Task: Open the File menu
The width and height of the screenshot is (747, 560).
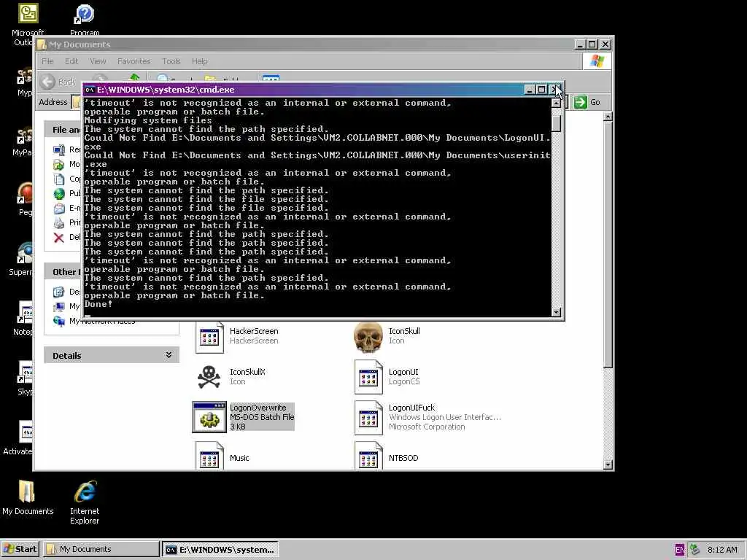Action: 47,61
